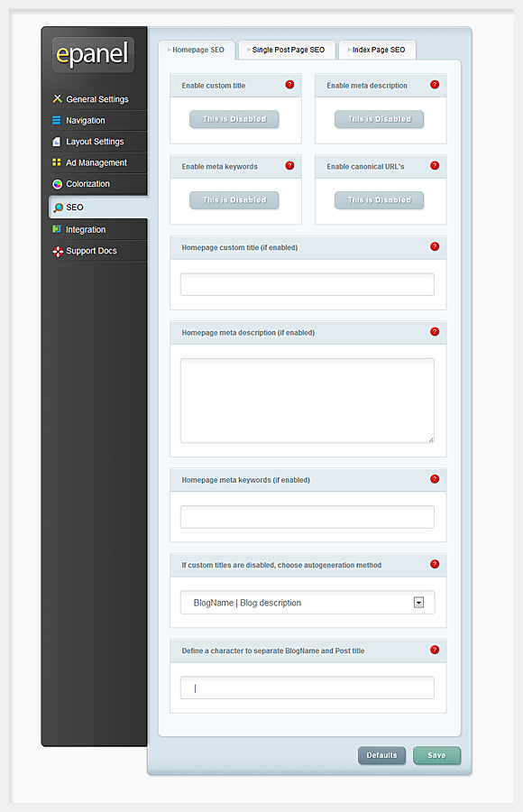This screenshot has height=812, width=523.
Task: Click the Integration sidebar icon
Action: pos(57,229)
